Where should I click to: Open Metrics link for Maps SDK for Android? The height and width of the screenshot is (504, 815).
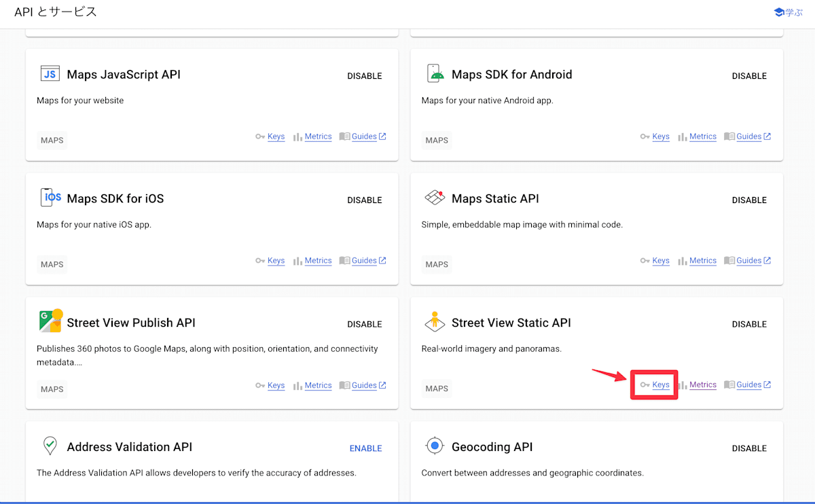tap(703, 137)
